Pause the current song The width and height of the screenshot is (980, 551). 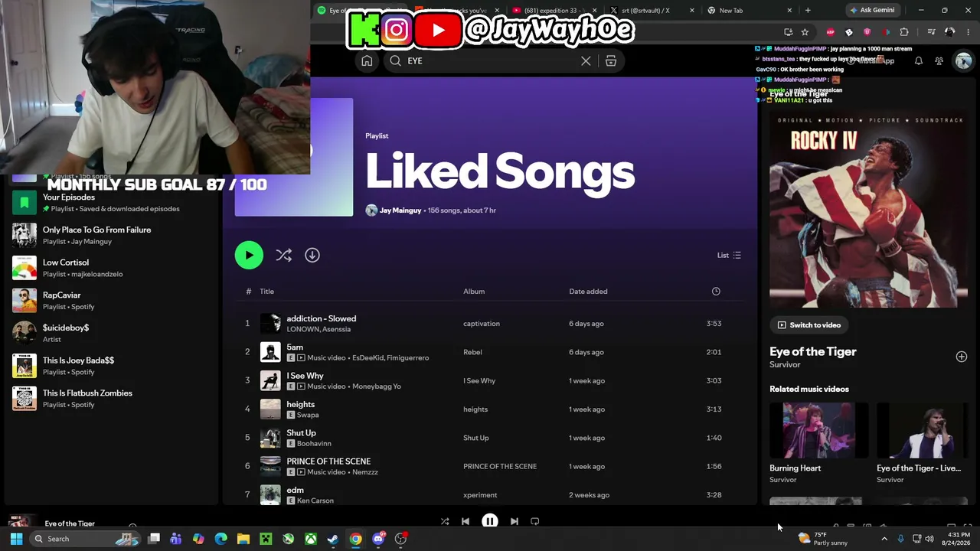490,522
